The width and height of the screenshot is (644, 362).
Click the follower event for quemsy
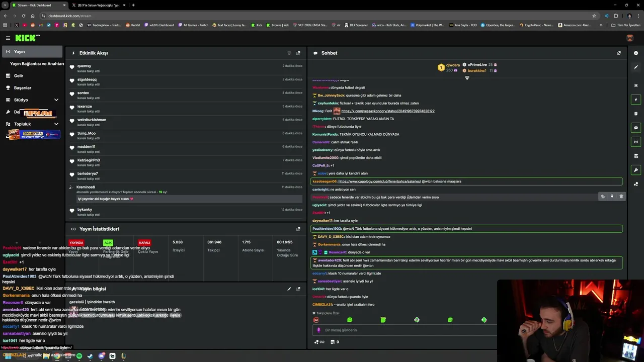(186, 68)
